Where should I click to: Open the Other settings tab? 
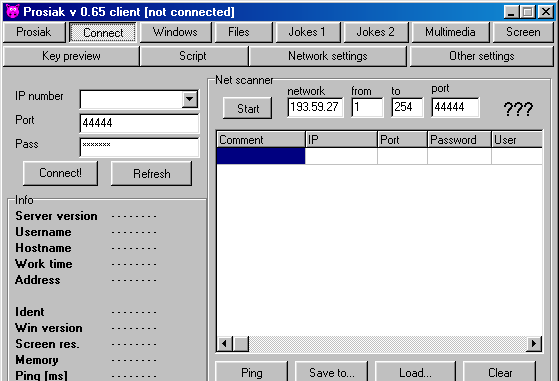coord(482,56)
